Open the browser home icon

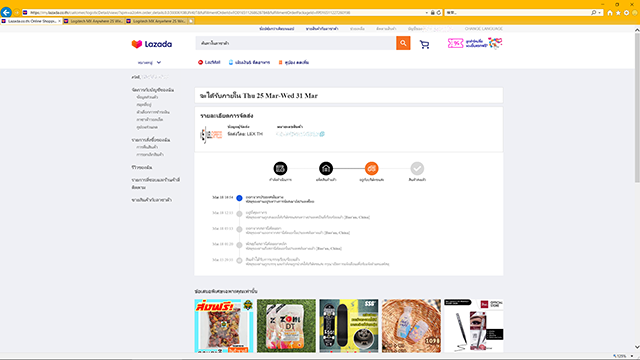pyautogui.click(x=610, y=13)
